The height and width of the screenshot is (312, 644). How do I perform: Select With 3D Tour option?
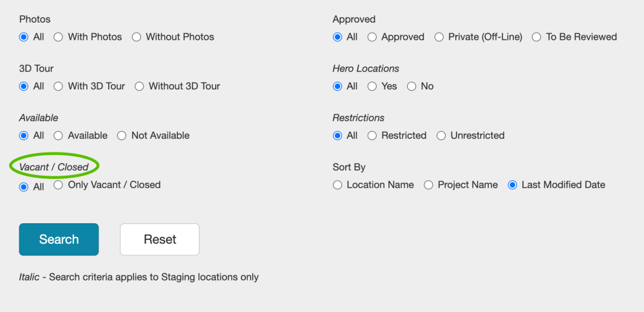pos(59,86)
